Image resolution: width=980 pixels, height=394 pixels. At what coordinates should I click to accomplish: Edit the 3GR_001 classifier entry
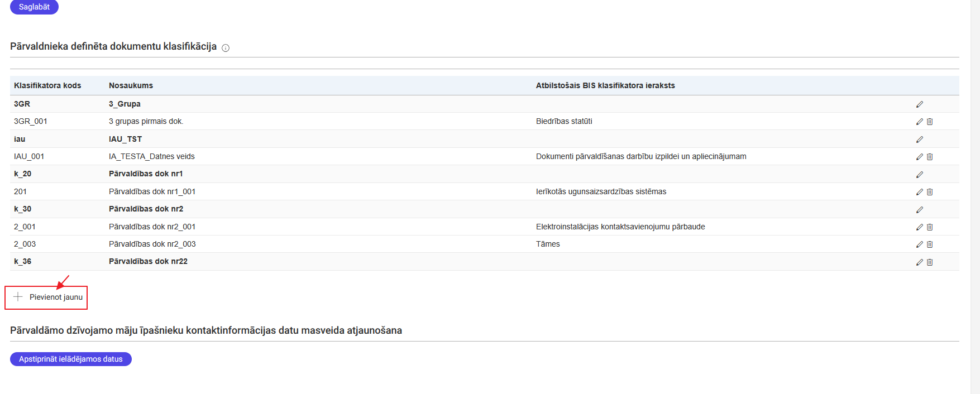(x=919, y=122)
